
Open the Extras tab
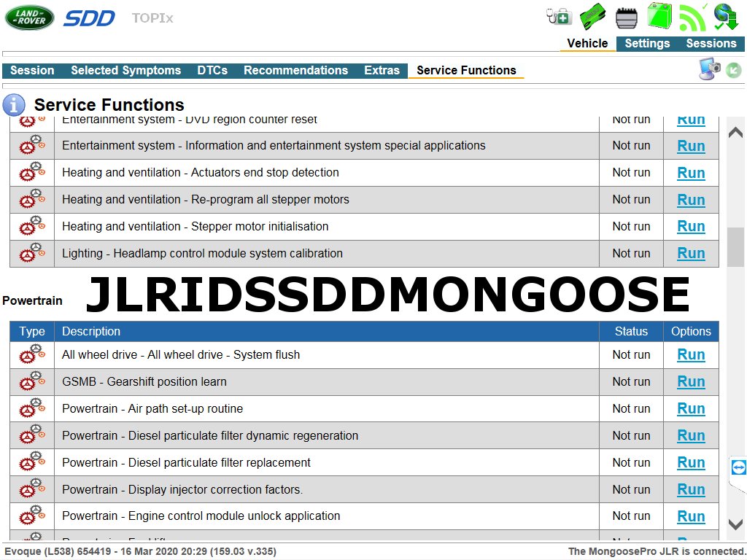click(x=382, y=71)
